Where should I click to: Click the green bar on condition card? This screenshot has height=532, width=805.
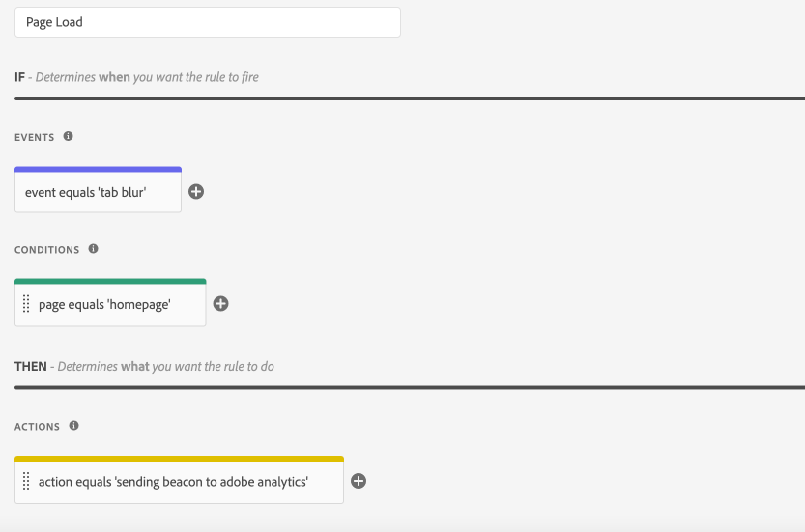click(110, 281)
